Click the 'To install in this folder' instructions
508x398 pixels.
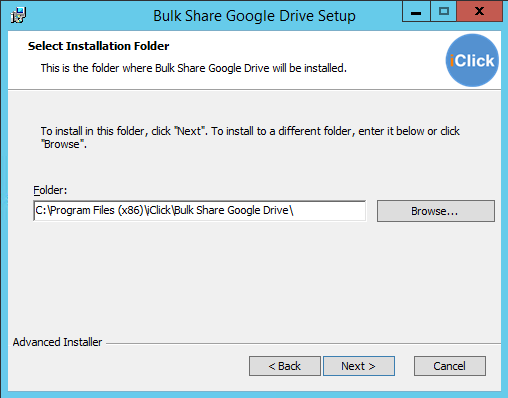point(250,138)
